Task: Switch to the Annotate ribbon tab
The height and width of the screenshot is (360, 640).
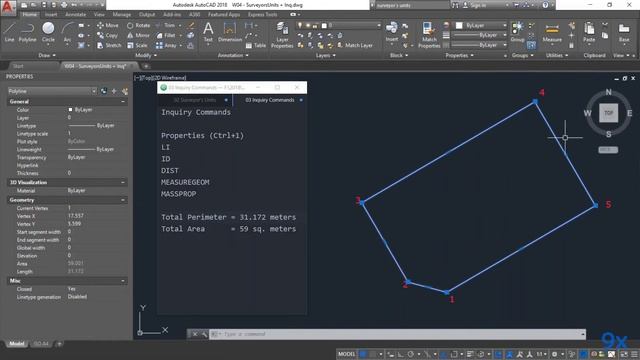Action: (x=76, y=14)
